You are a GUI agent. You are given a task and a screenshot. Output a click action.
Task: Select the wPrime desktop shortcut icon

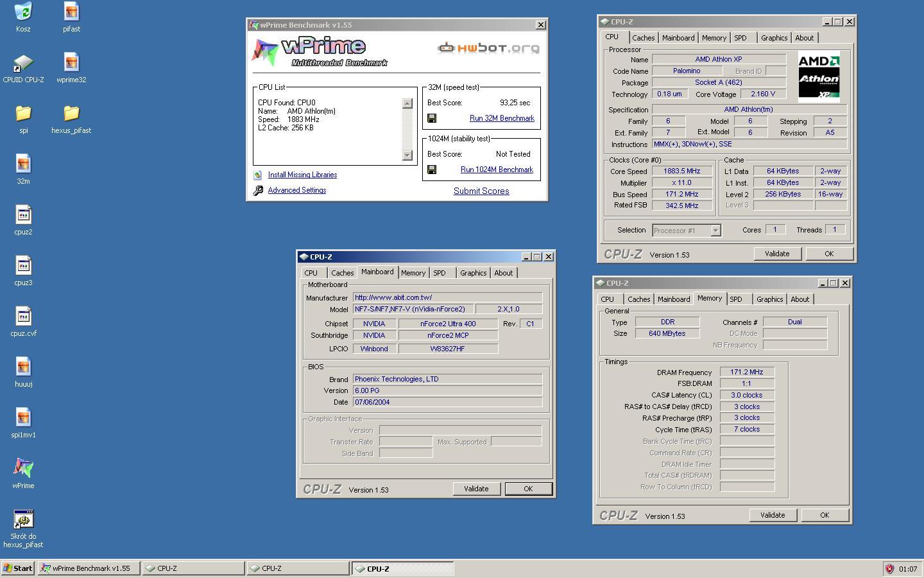click(x=23, y=468)
